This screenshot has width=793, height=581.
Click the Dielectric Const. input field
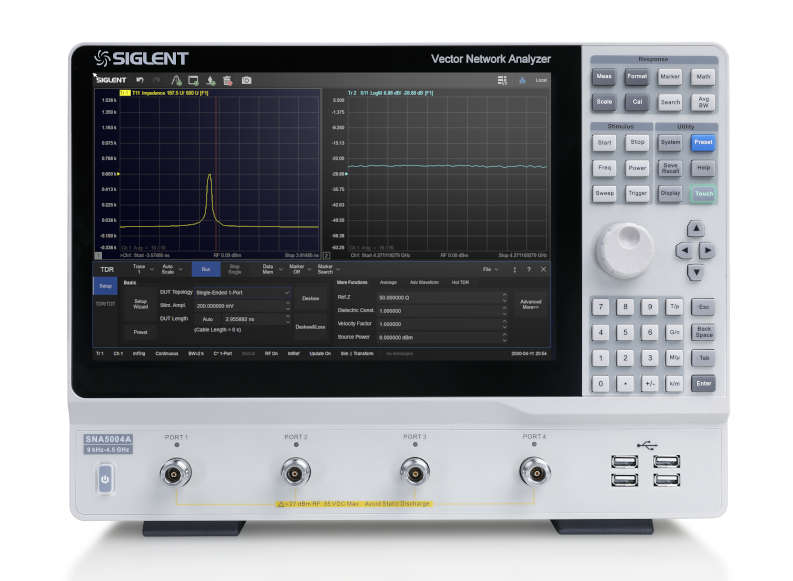(x=440, y=311)
